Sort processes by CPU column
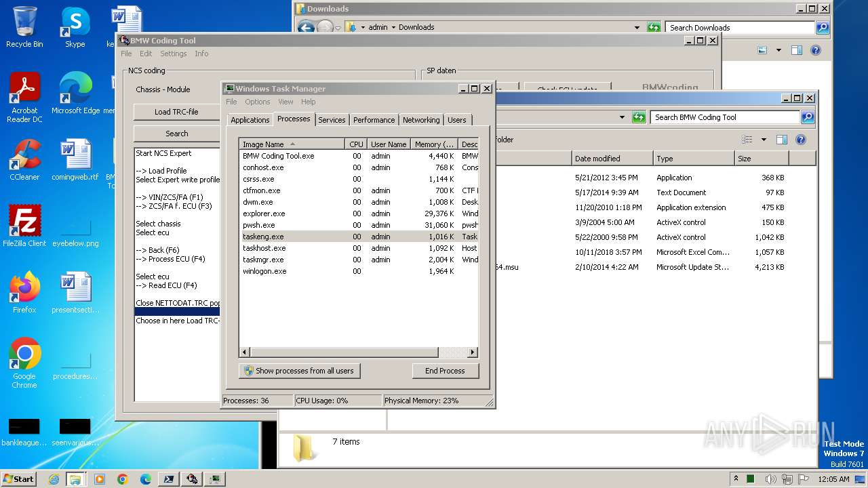Viewport: 868px width, 488px height. tap(357, 144)
